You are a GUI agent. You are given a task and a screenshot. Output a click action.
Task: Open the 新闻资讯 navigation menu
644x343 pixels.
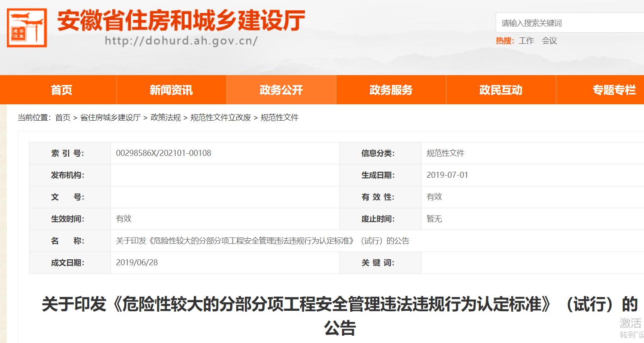pos(171,90)
